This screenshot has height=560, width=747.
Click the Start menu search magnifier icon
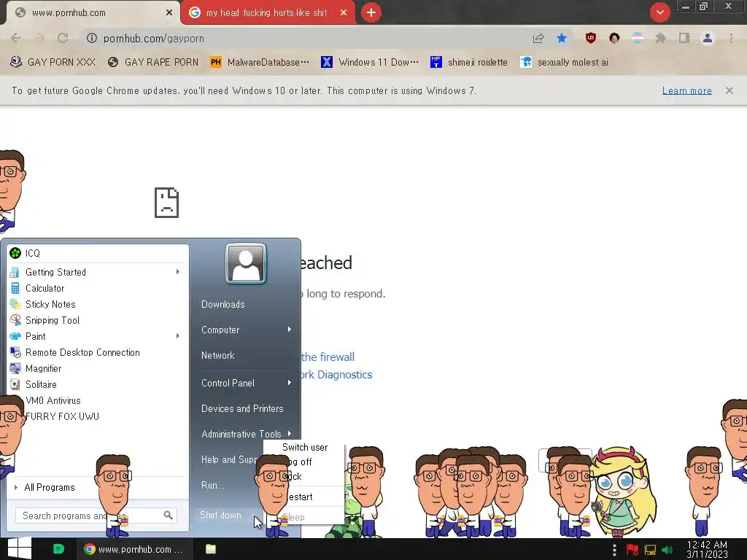pyautogui.click(x=169, y=516)
